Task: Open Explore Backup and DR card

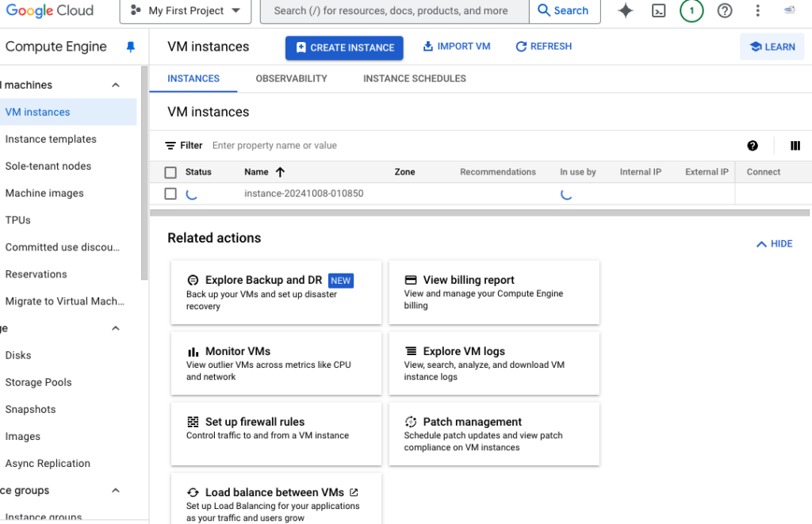Action: (x=276, y=293)
